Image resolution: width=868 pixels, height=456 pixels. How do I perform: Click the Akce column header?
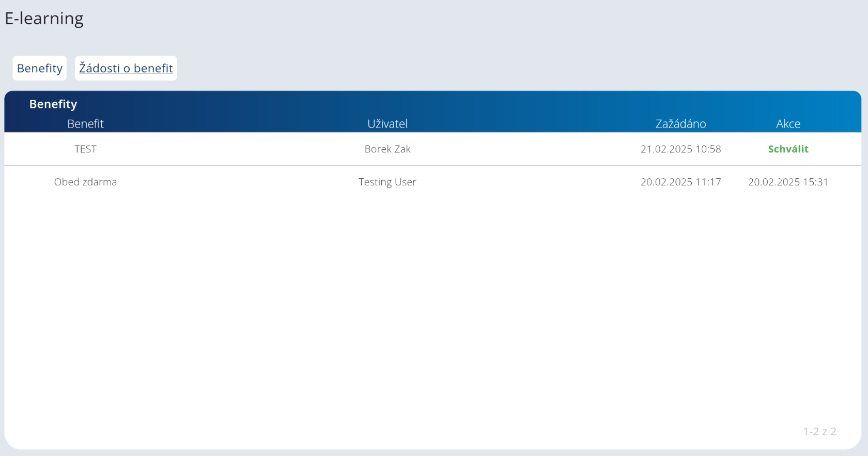tap(788, 124)
